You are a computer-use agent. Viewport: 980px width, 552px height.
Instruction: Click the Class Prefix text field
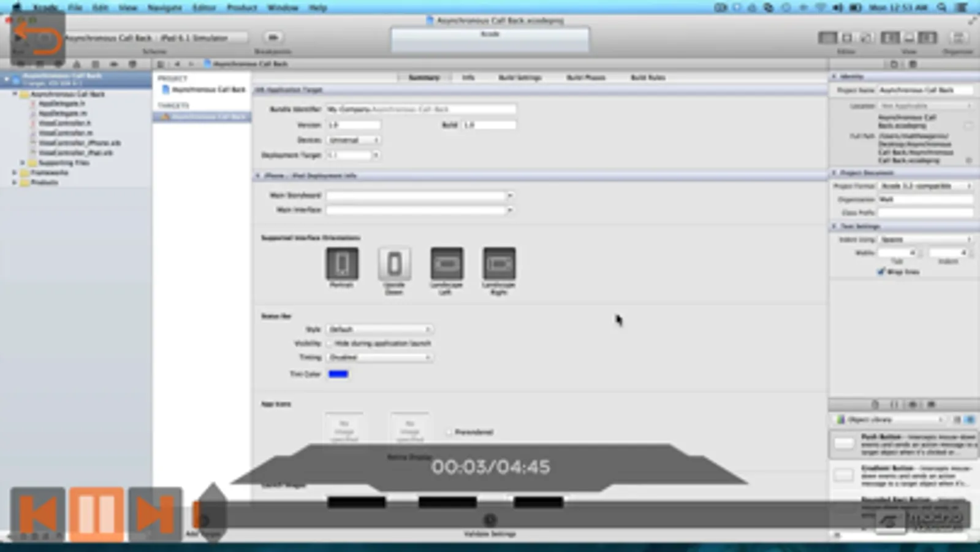[x=925, y=213]
